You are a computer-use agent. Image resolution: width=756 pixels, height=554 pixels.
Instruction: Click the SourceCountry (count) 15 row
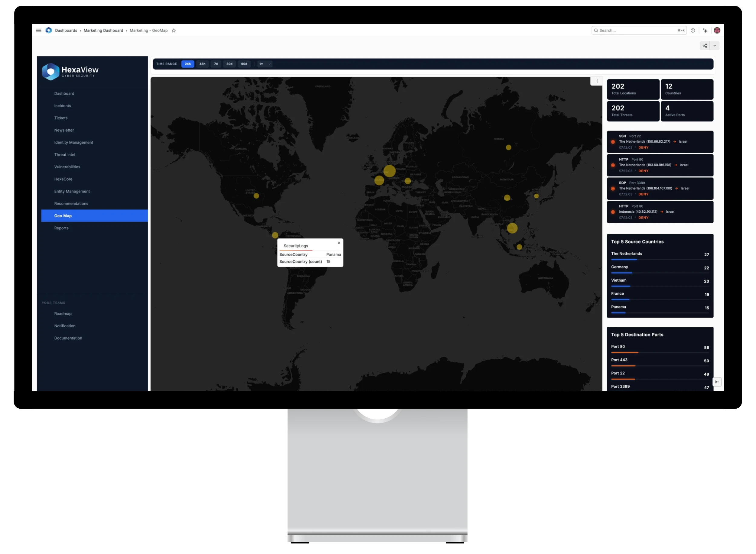[310, 262]
